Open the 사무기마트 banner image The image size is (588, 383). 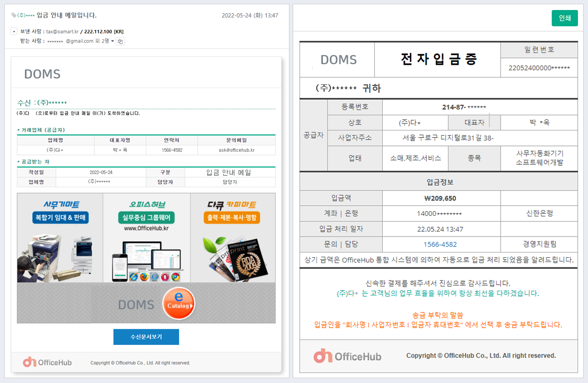(x=60, y=238)
